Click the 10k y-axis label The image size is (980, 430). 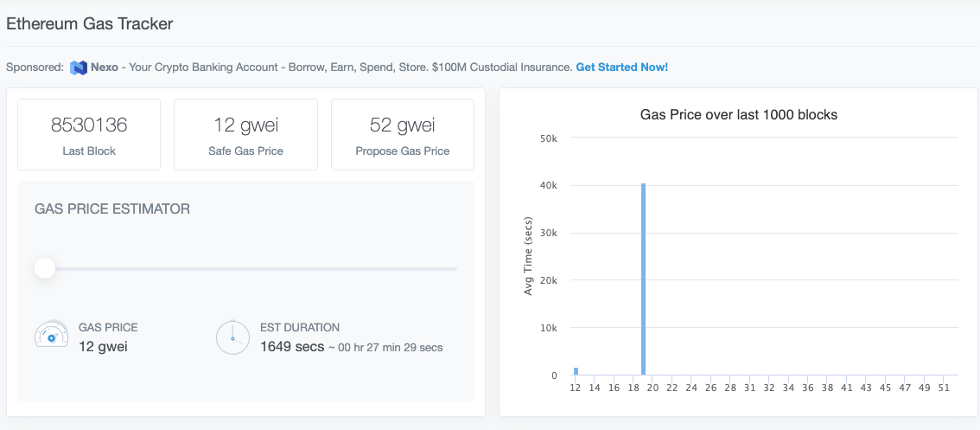click(548, 328)
